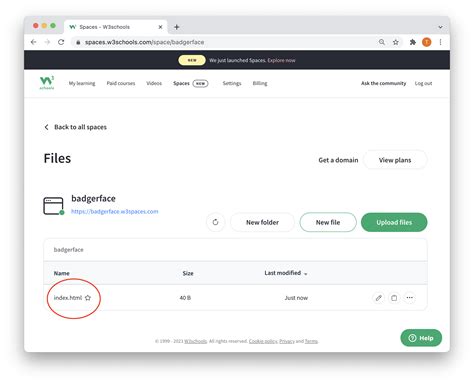474x384 pixels.
Task: Click the refresh files circular arrow icon
Action: point(215,222)
